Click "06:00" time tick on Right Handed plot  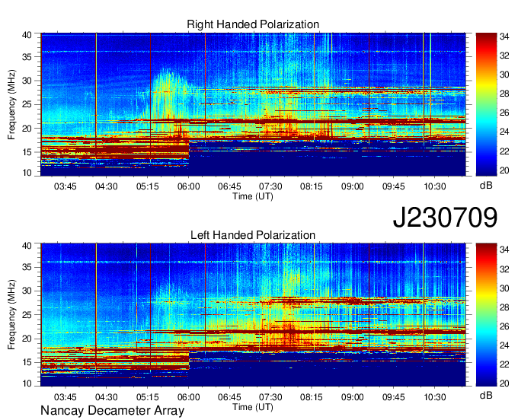pos(189,186)
